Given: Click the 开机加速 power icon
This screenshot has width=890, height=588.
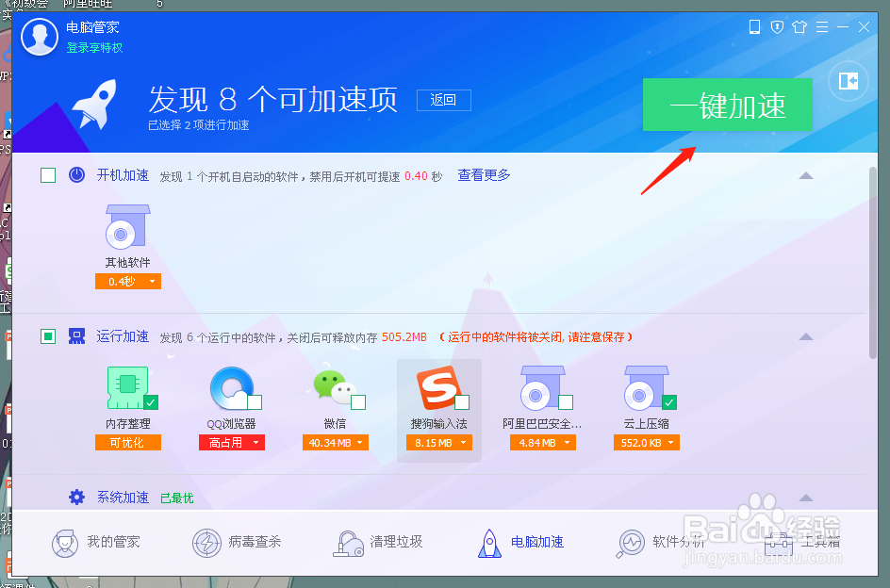Looking at the screenshot, I should [x=76, y=175].
